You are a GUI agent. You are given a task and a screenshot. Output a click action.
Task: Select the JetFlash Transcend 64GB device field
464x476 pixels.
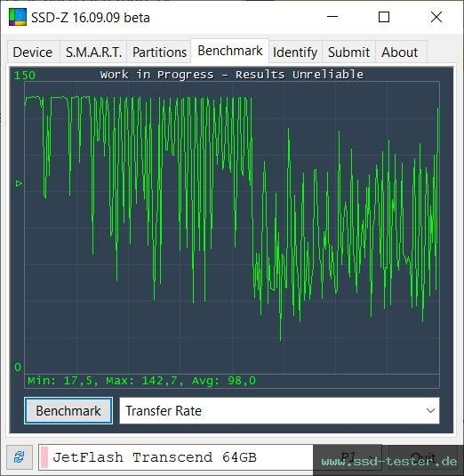[176, 457]
